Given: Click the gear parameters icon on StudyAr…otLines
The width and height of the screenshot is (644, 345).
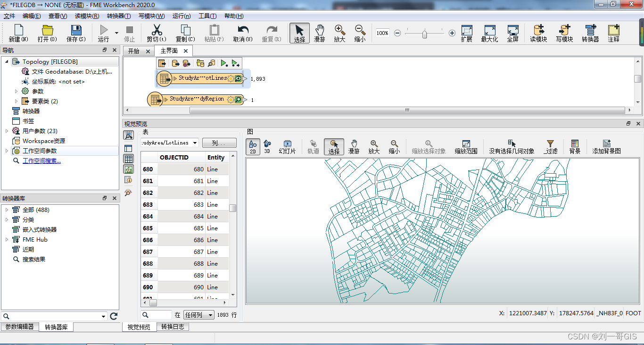Looking at the screenshot, I should pos(231,78).
